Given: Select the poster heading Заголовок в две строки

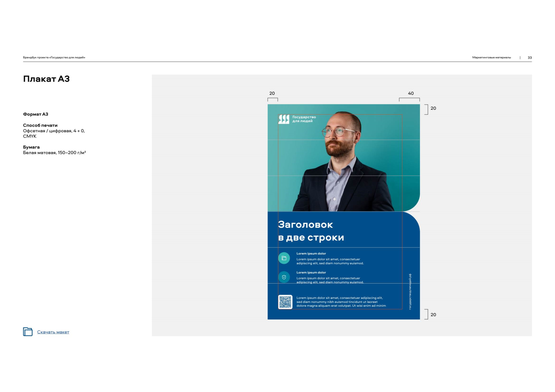Looking at the screenshot, I should pos(311,231).
